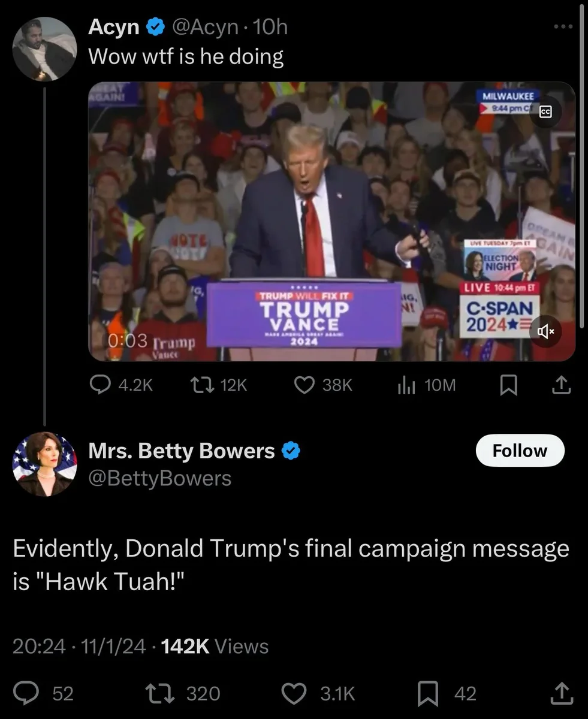
Task: Toggle closed captions on the video
Action: 545,112
